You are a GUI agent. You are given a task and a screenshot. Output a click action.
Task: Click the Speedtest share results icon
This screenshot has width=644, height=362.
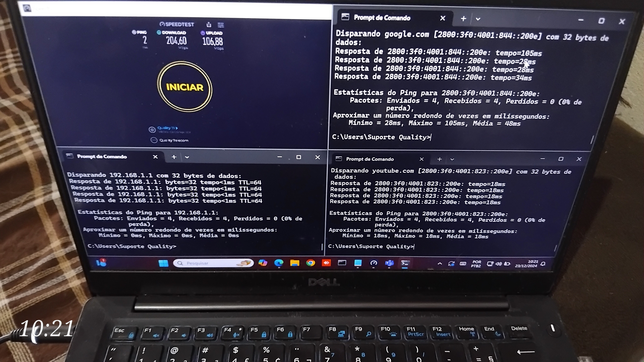click(209, 25)
